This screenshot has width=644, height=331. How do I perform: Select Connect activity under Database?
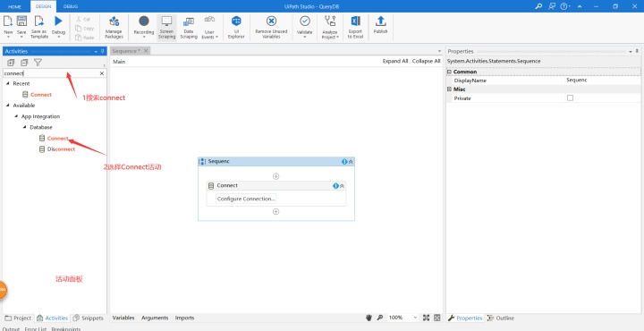click(x=57, y=139)
